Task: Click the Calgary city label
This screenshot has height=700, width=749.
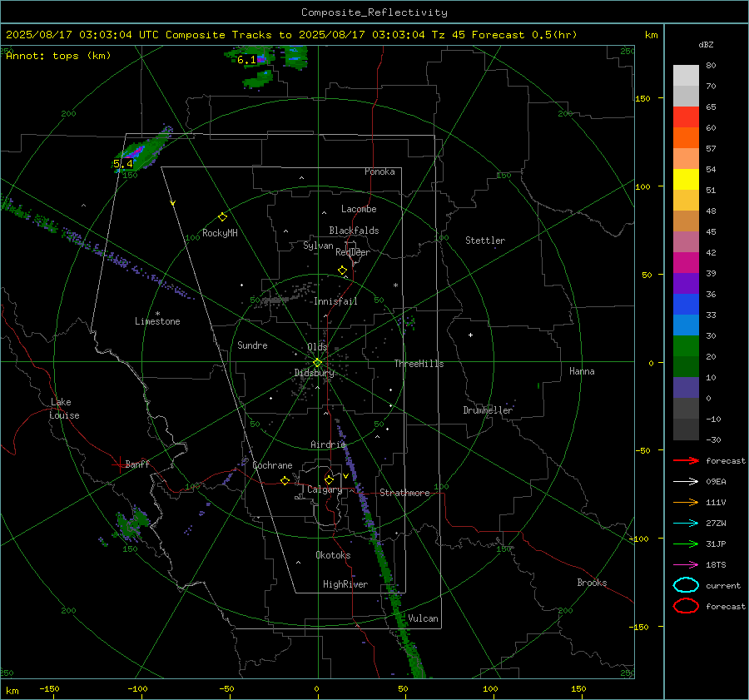Action: coord(325,489)
